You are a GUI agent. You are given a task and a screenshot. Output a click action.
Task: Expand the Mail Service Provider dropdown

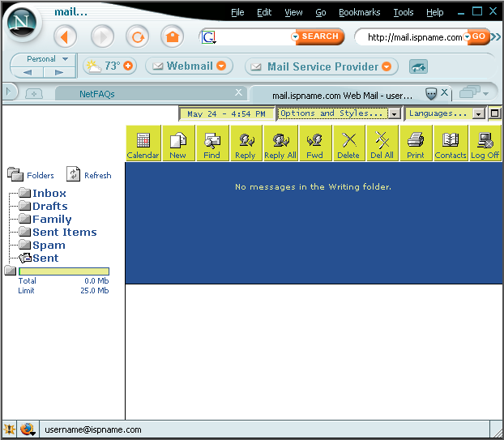pyautogui.click(x=387, y=66)
